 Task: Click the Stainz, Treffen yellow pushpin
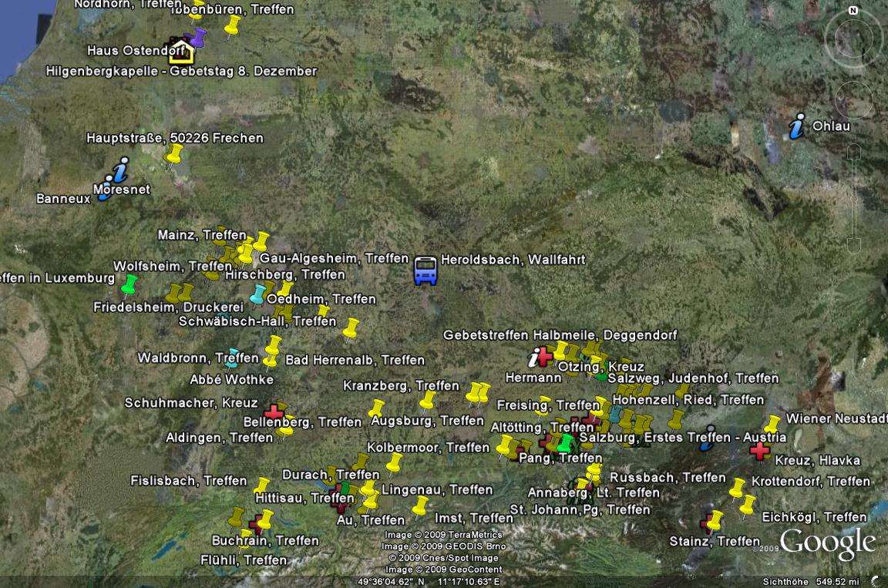[x=715, y=521]
